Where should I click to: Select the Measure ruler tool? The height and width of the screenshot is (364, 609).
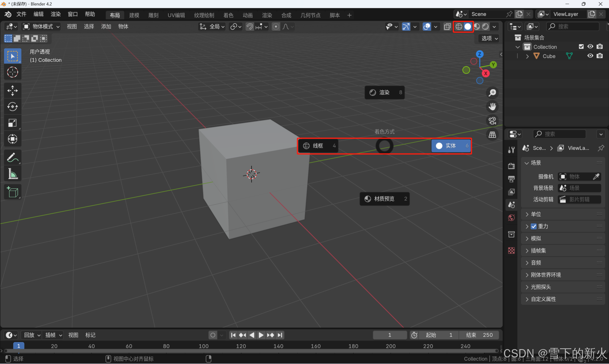click(12, 174)
